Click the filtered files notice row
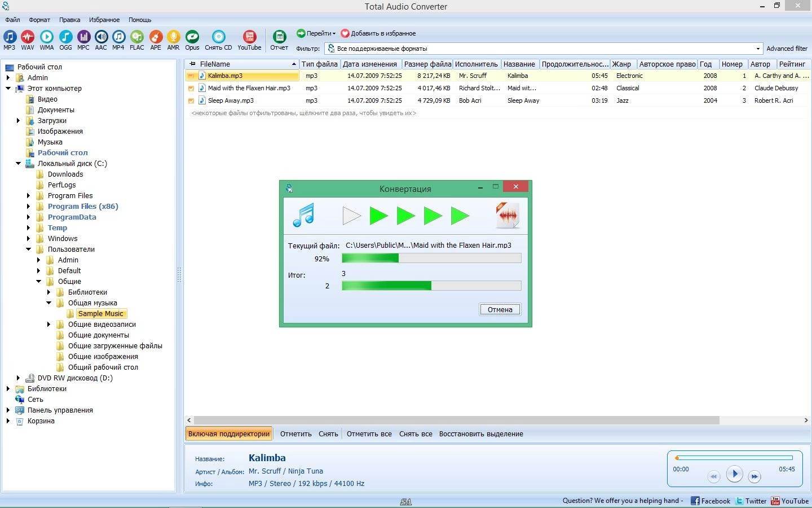This screenshot has width=812, height=508. coord(304,113)
